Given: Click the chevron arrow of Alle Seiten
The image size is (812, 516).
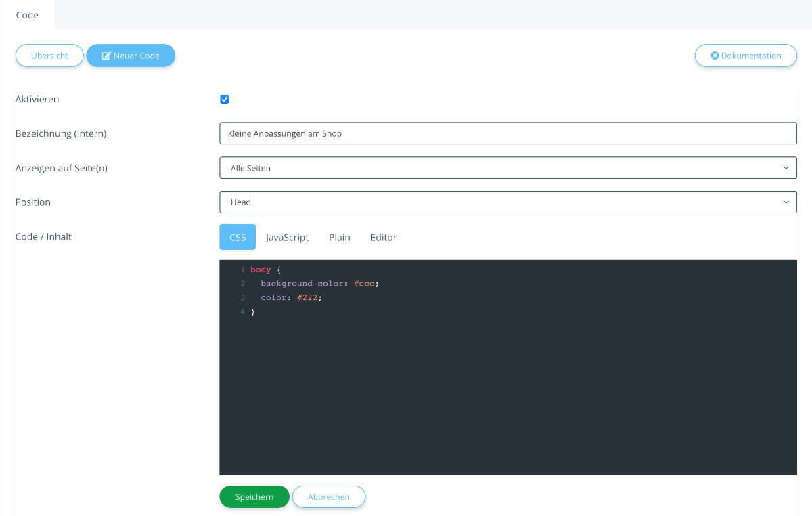Looking at the screenshot, I should (x=786, y=168).
